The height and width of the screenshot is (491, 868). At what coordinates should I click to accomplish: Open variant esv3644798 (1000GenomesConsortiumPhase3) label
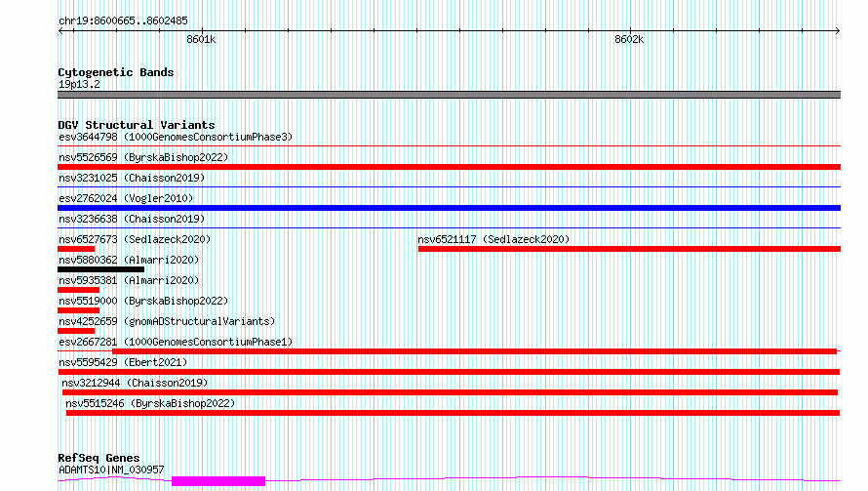[x=176, y=137]
